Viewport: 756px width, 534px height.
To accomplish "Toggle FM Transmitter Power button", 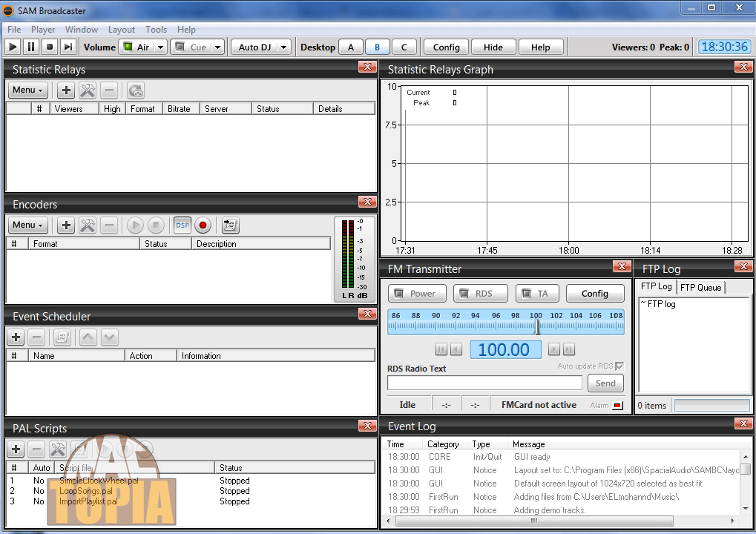I will (417, 294).
